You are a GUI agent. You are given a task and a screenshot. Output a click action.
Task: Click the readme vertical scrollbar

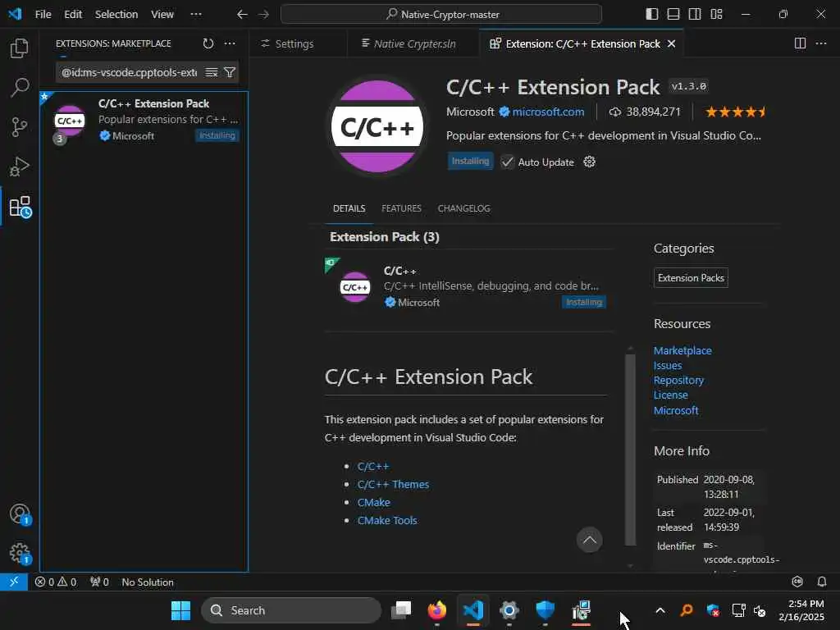click(x=630, y=450)
